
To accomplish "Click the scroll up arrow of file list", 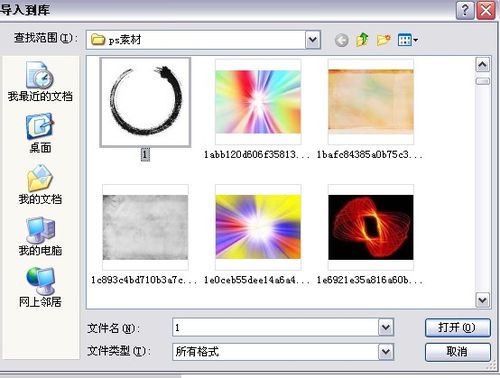I will pos(483,65).
